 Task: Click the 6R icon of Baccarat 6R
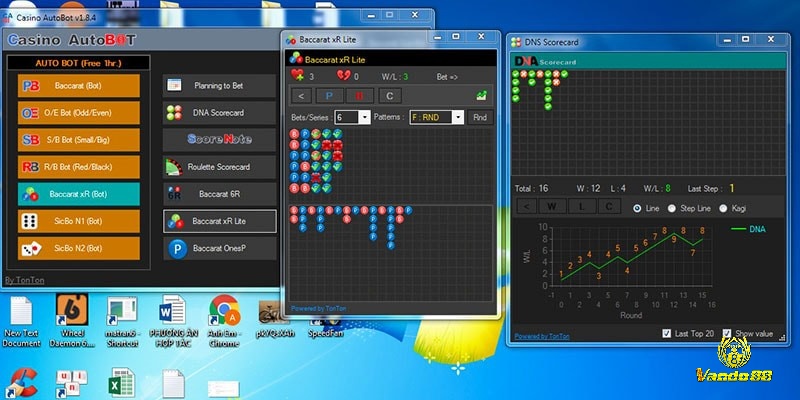click(x=174, y=194)
